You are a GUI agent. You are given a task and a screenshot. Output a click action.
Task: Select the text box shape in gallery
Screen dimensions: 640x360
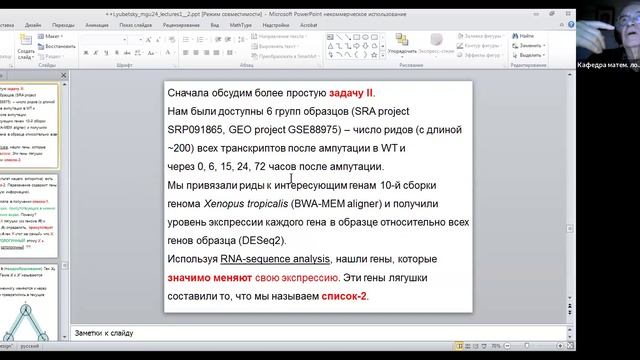point(330,37)
